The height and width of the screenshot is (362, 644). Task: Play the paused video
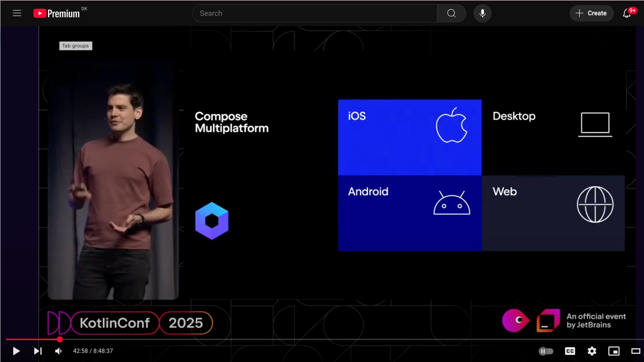[x=16, y=351]
